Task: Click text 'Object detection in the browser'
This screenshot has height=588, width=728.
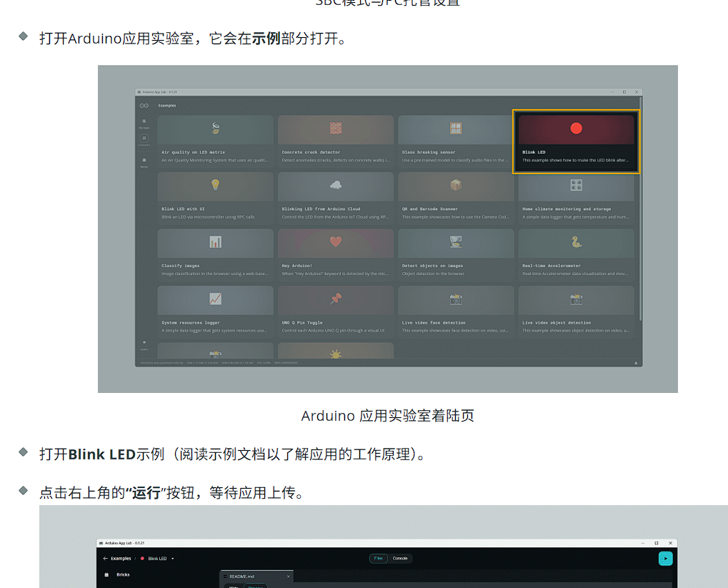Action: click(x=433, y=274)
